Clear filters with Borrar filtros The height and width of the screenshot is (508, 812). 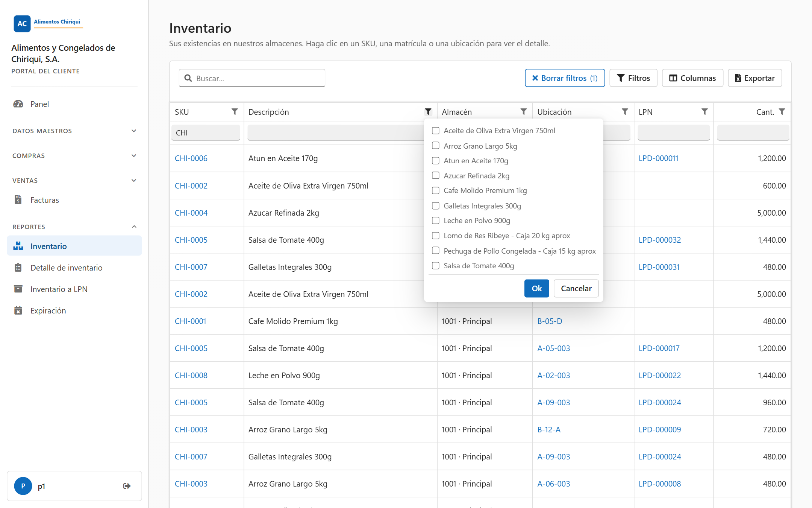point(565,78)
